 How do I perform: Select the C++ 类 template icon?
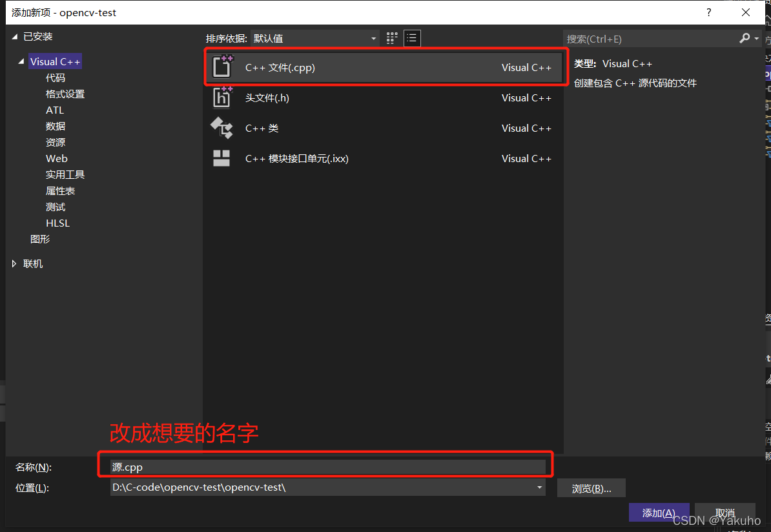[x=221, y=127]
